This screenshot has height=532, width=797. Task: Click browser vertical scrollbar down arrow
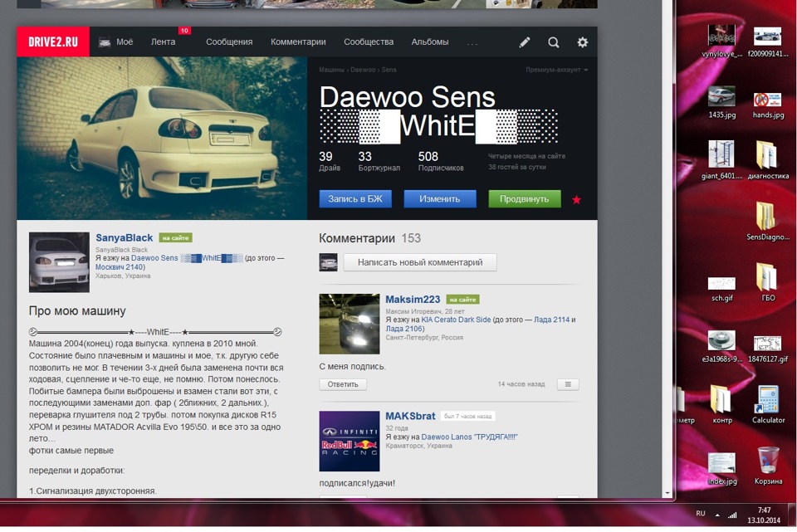pyautogui.click(x=667, y=493)
